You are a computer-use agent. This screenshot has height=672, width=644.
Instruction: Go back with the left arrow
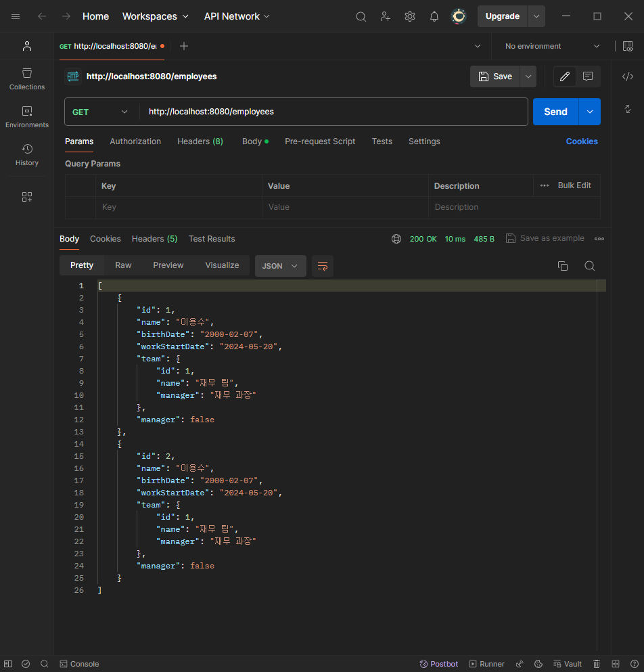tap(41, 16)
